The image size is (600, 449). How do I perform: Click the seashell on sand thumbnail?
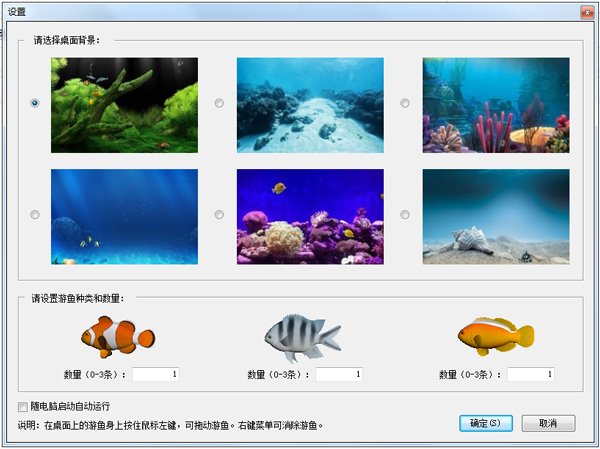pyautogui.click(x=496, y=216)
